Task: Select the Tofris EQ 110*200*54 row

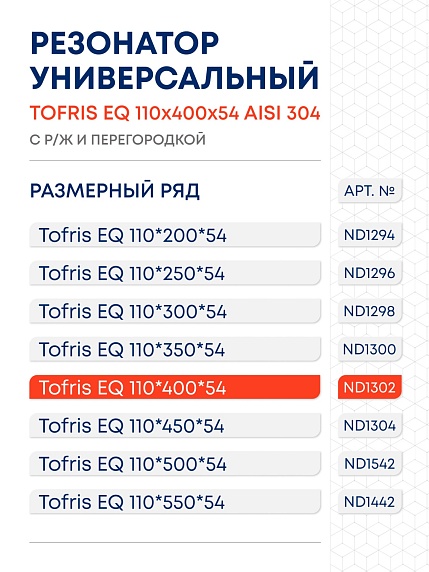Action: pos(175,235)
